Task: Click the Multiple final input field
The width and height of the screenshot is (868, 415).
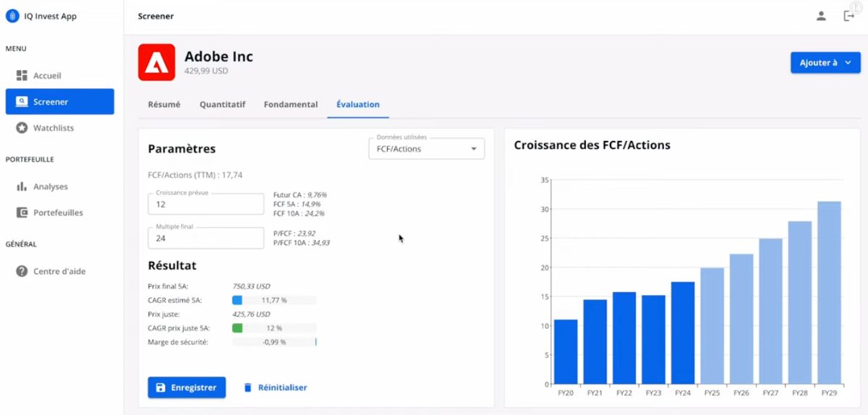Action: (206, 237)
